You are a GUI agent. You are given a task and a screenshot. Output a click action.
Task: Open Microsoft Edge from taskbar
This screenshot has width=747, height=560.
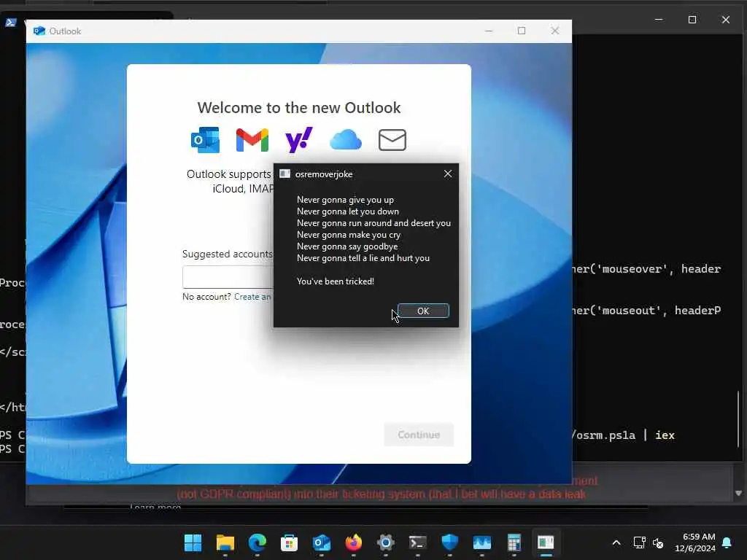pos(258,542)
